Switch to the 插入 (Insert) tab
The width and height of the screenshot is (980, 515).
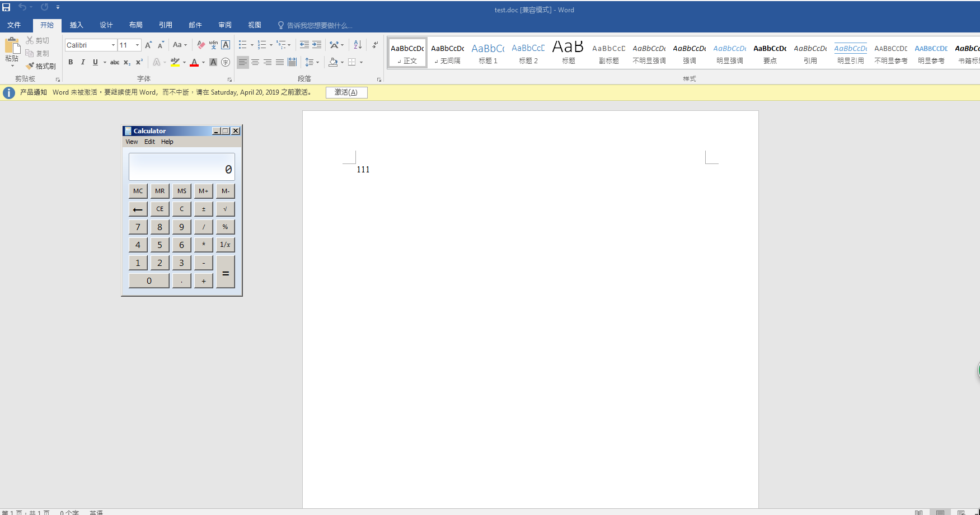coord(76,25)
